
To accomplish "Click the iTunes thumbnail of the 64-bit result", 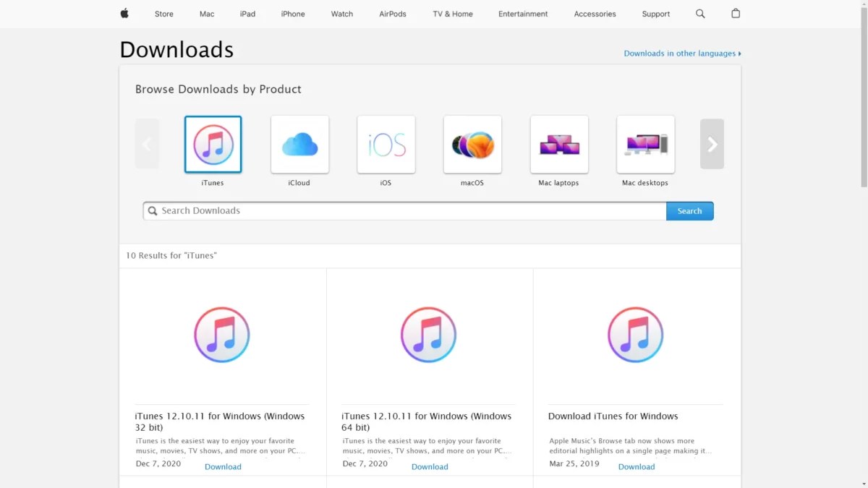I will tap(428, 334).
